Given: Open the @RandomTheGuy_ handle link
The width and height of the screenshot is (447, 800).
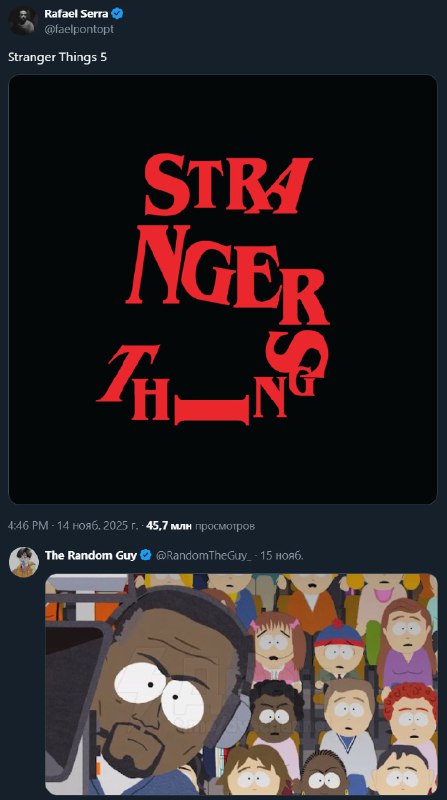Looking at the screenshot, I should [203, 555].
